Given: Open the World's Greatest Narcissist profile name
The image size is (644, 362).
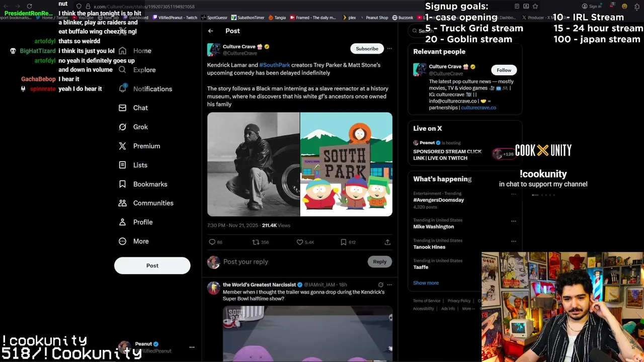Looking at the screenshot, I should 259,285.
